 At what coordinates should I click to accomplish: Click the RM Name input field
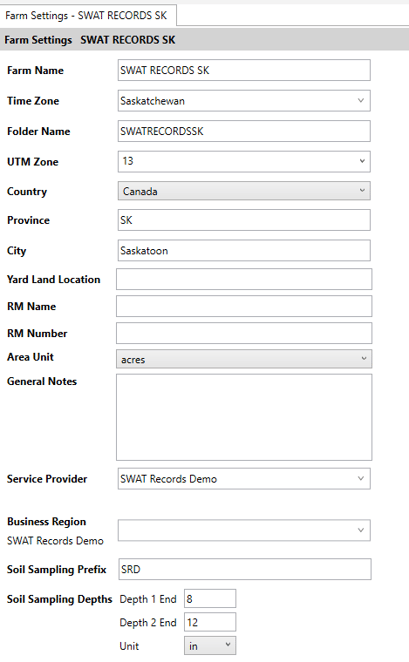[244, 306]
